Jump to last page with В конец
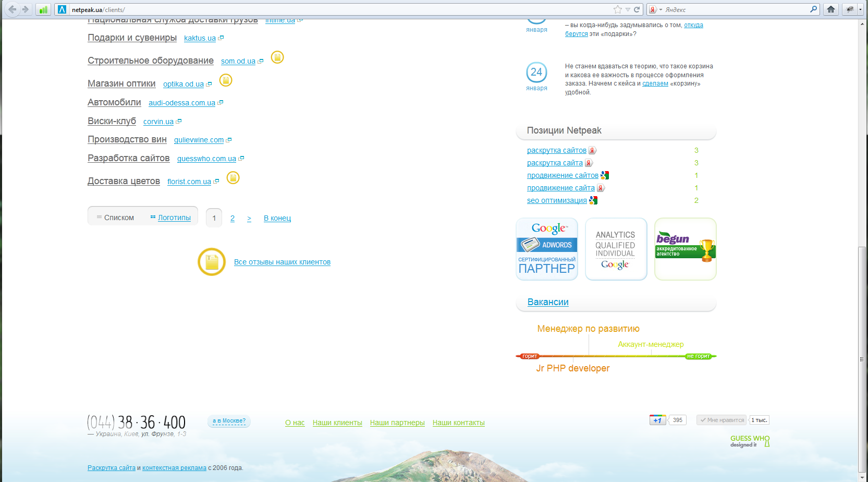 pyautogui.click(x=277, y=218)
